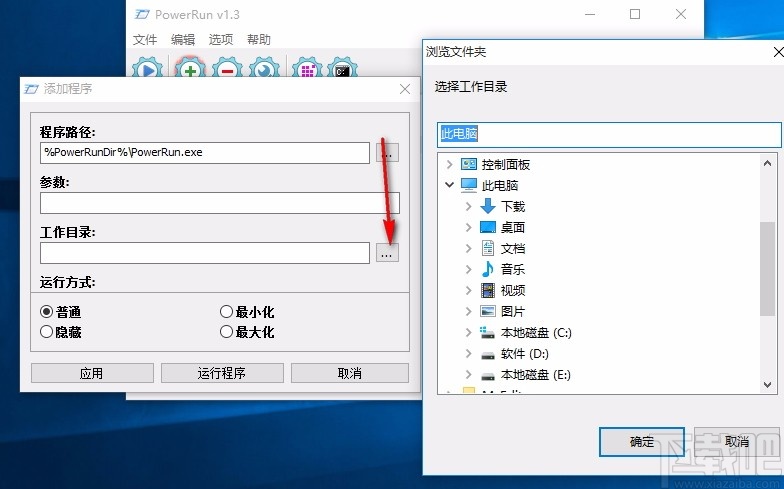
Task: Select the 控制面板 label in folder tree
Action: pyautogui.click(x=506, y=164)
